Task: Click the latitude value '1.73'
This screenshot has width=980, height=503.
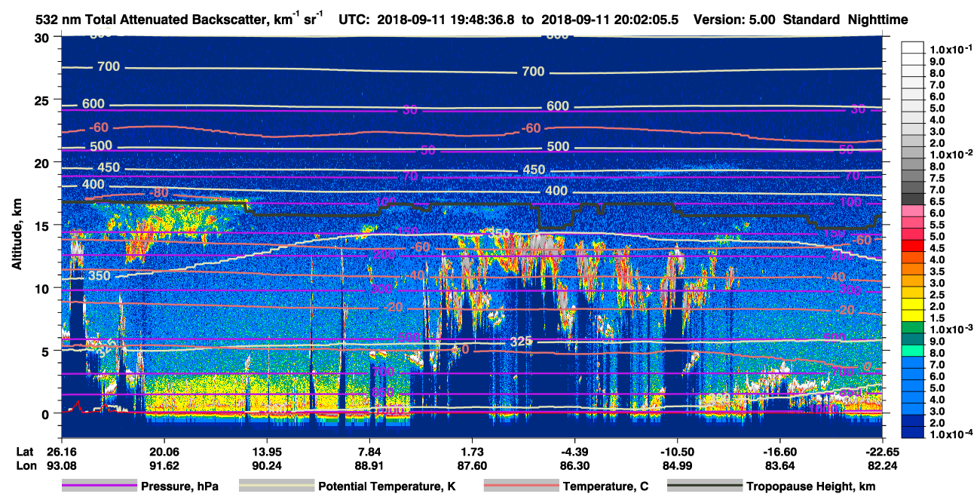Action: [472, 452]
